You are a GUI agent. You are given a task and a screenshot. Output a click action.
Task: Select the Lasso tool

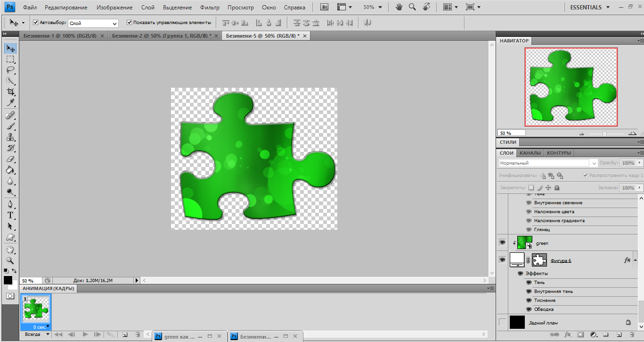point(10,70)
